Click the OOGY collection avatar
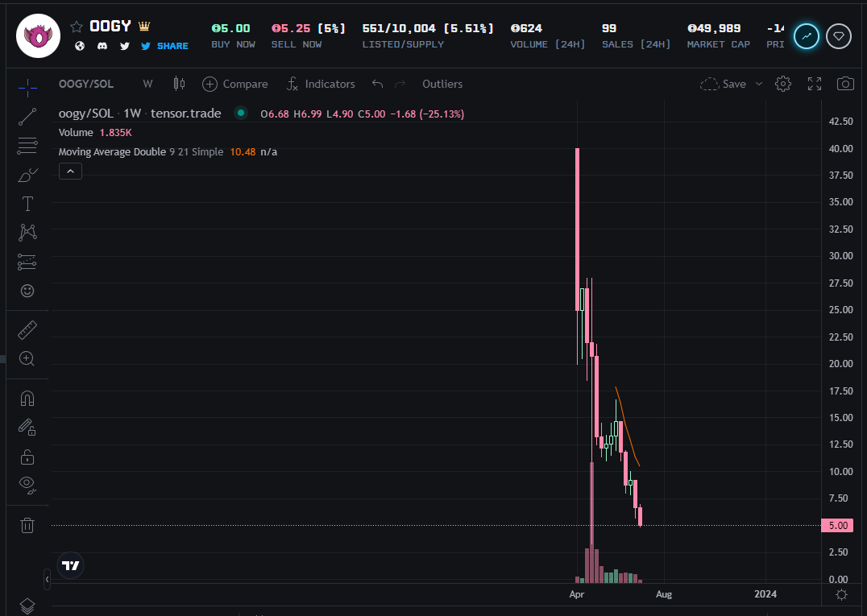The width and height of the screenshot is (867, 616). coord(38,36)
